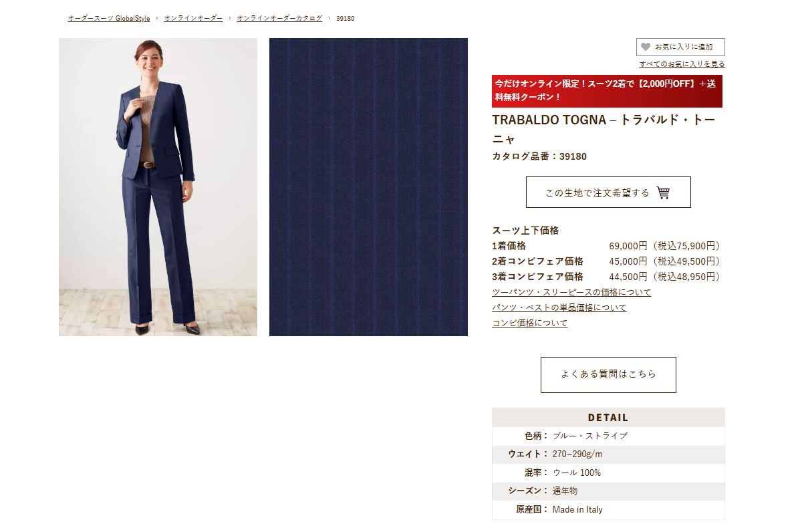Open the FAQ よくある質問はこちら button
Screen dimensions: 800x532
tap(608, 375)
